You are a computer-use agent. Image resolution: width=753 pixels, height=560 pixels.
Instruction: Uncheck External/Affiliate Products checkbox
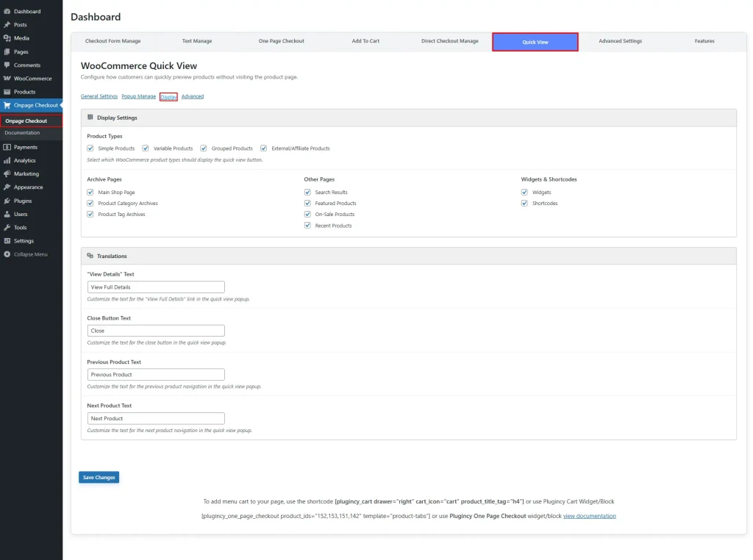click(x=264, y=148)
